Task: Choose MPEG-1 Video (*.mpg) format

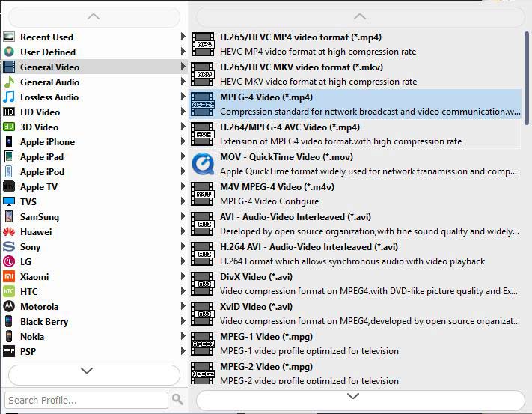Action: pyautogui.click(x=355, y=344)
